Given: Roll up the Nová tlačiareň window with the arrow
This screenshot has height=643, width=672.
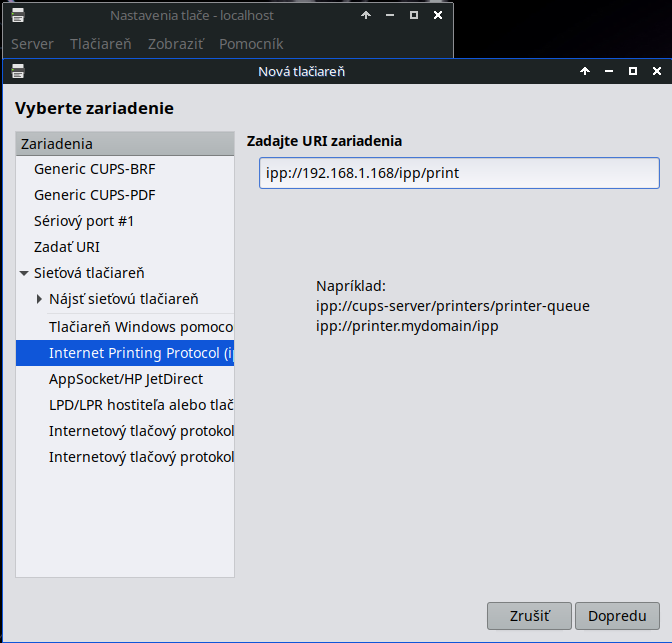Looking at the screenshot, I should point(585,72).
